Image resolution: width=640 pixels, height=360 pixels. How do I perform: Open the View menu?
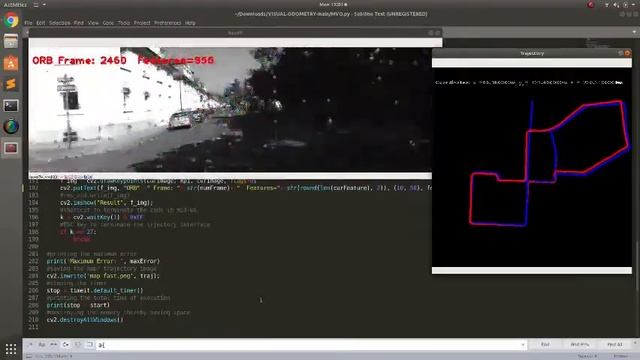pyautogui.click(x=93, y=23)
